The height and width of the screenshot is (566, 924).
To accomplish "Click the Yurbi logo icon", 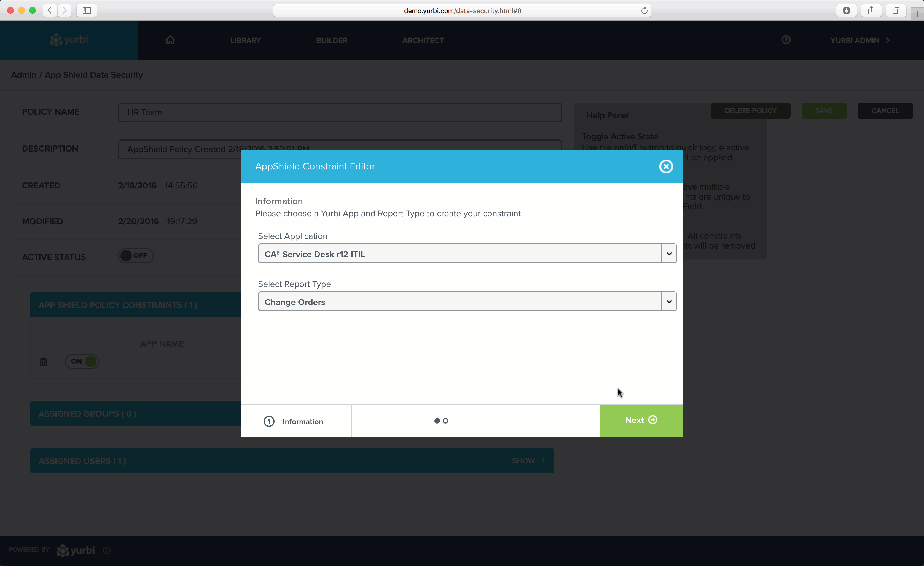I will tap(56, 40).
